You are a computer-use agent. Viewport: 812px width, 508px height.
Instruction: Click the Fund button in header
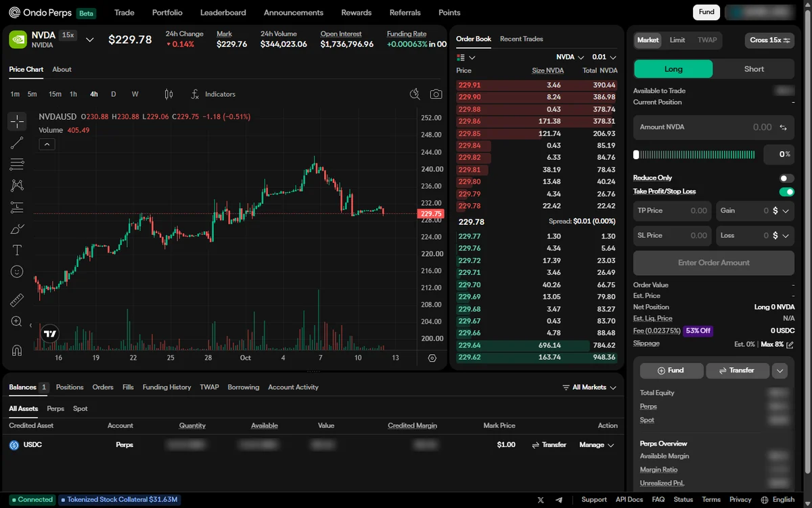706,12
